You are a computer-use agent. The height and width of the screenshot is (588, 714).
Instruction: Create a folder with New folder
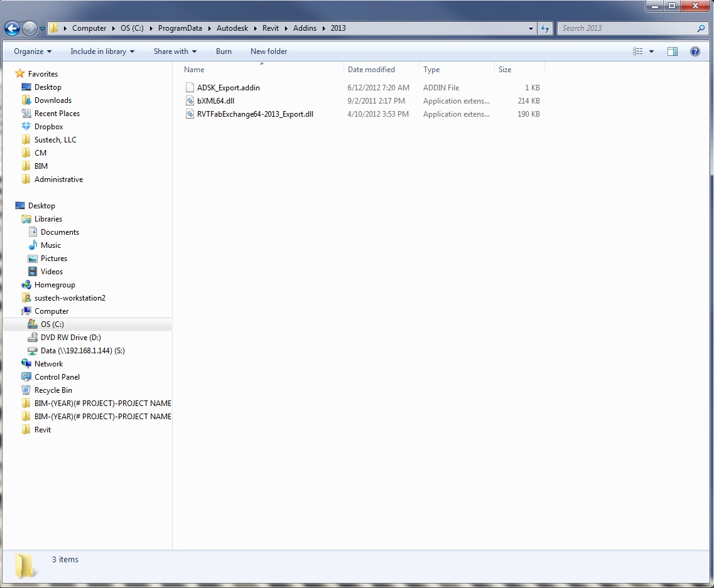coord(268,51)
